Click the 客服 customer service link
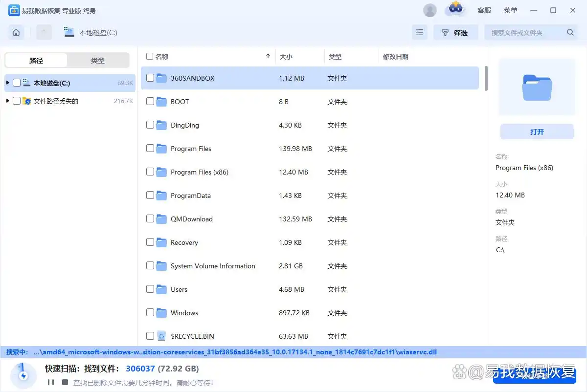This screenshot has width=587, height=392. click(x=484, y=10)
